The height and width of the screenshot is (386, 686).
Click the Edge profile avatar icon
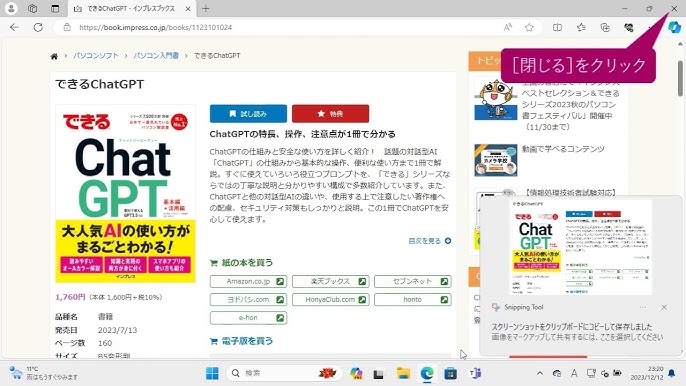coord(11,8)
